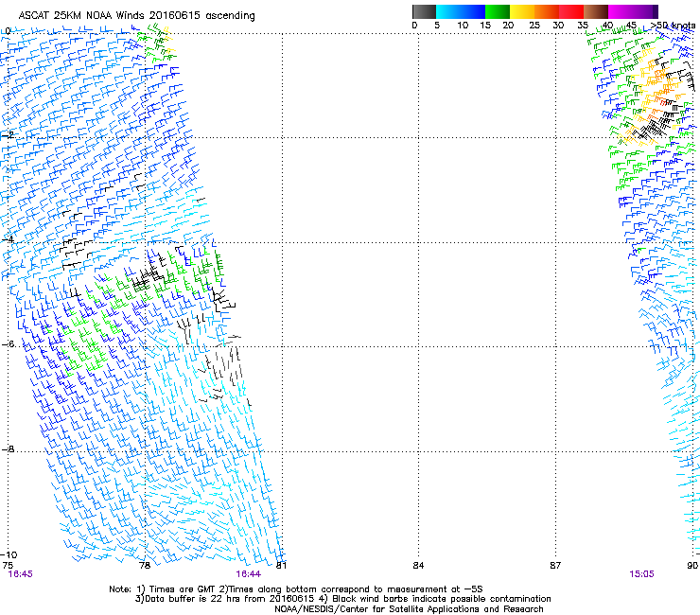
Task: Click the red 30-35 knots color swatch
Action: pyautogui.click(x=571, y=11)
